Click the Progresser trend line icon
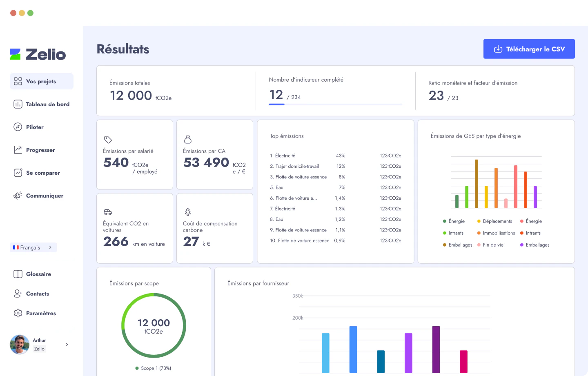 click(17, 150)
